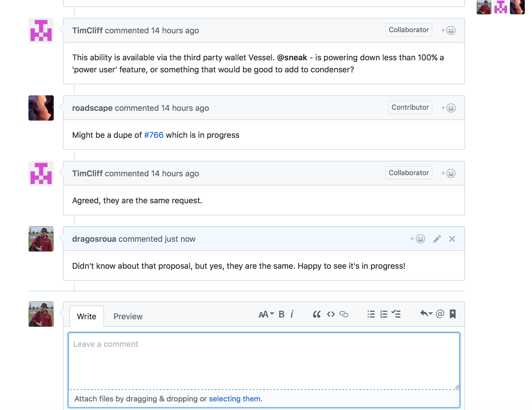Viewport: 532px width, 410px height.
Task: Switch to the Preview tab
Action: pos(128,316)
